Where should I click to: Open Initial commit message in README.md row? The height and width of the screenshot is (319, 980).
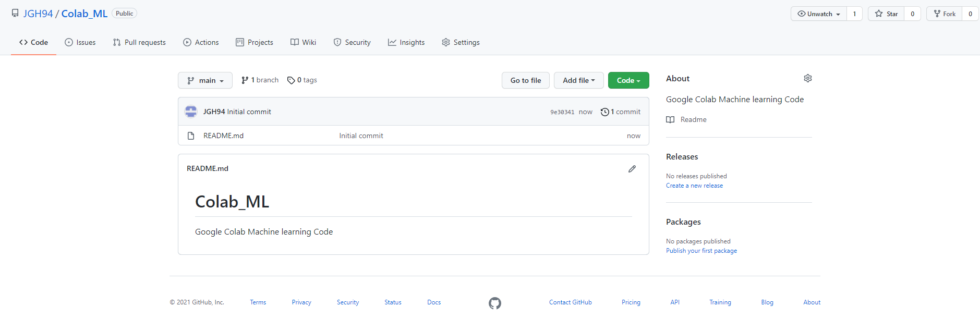[361, 136]
